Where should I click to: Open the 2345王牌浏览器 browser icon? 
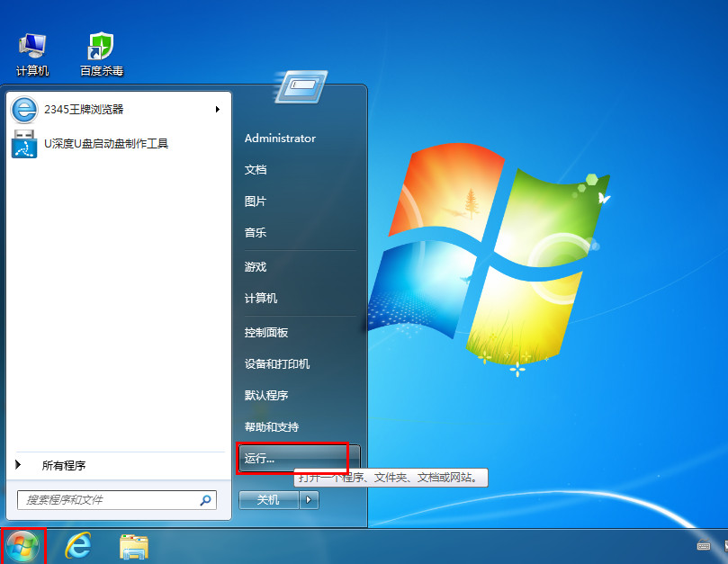pos(24,110)
